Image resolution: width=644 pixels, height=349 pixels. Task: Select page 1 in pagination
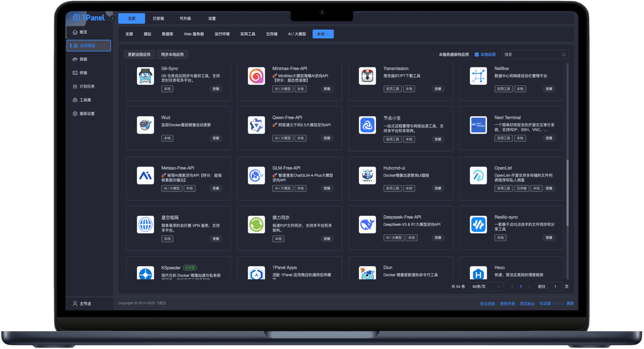pyautogui.click(x=521, y=287)
